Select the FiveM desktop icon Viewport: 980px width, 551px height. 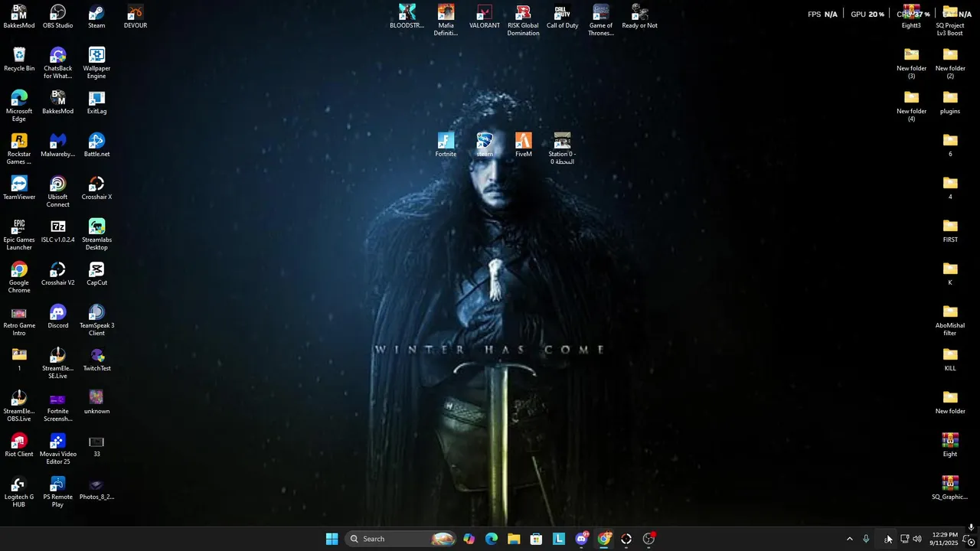pos(523,145)
